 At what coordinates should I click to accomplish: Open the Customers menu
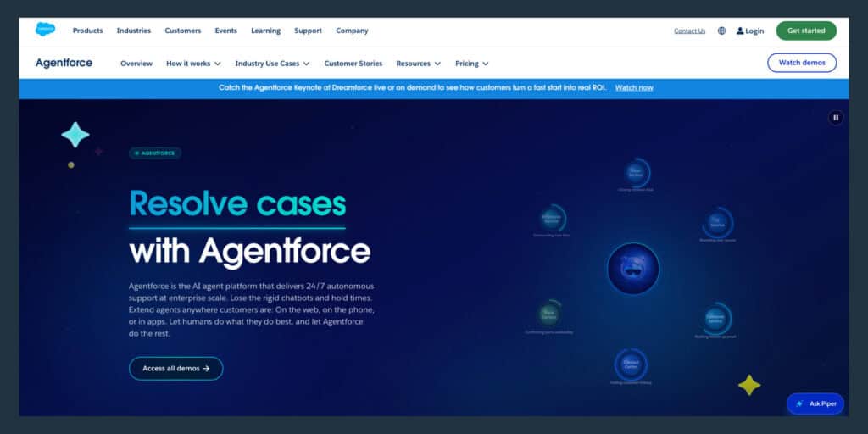pos(183,31)
